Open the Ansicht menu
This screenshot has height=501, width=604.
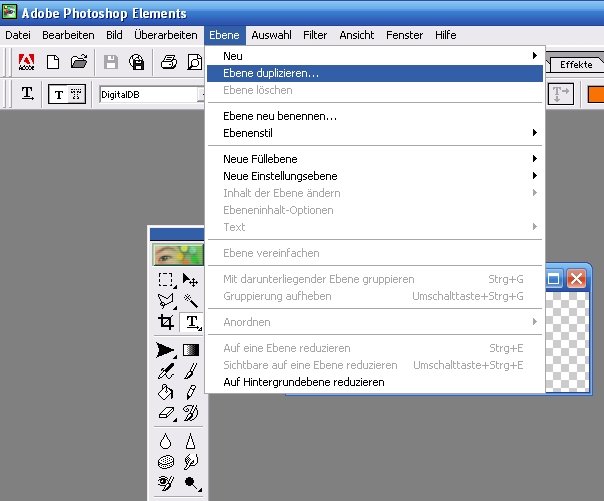point(357,35)
